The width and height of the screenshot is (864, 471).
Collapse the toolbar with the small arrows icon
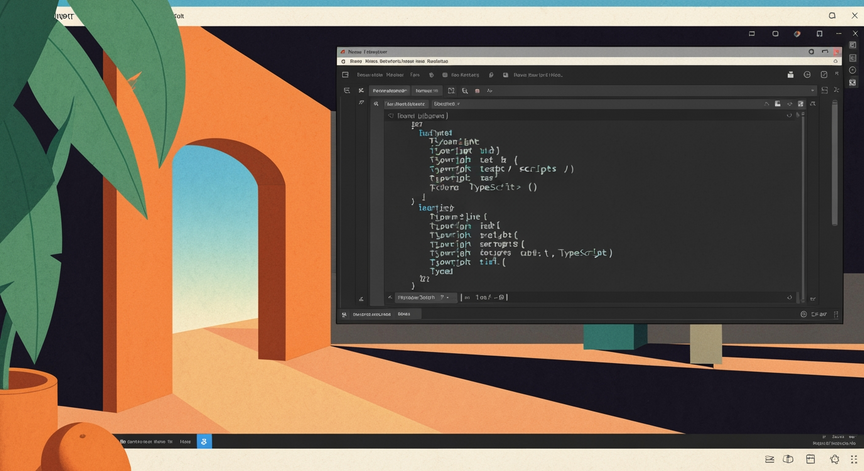[836, 74]
